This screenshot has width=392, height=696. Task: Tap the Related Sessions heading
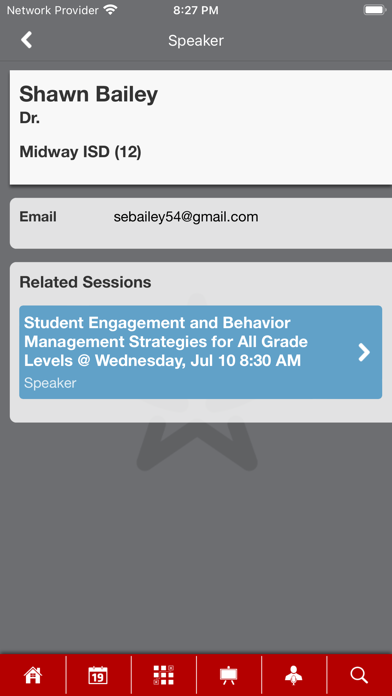(85, 282)
